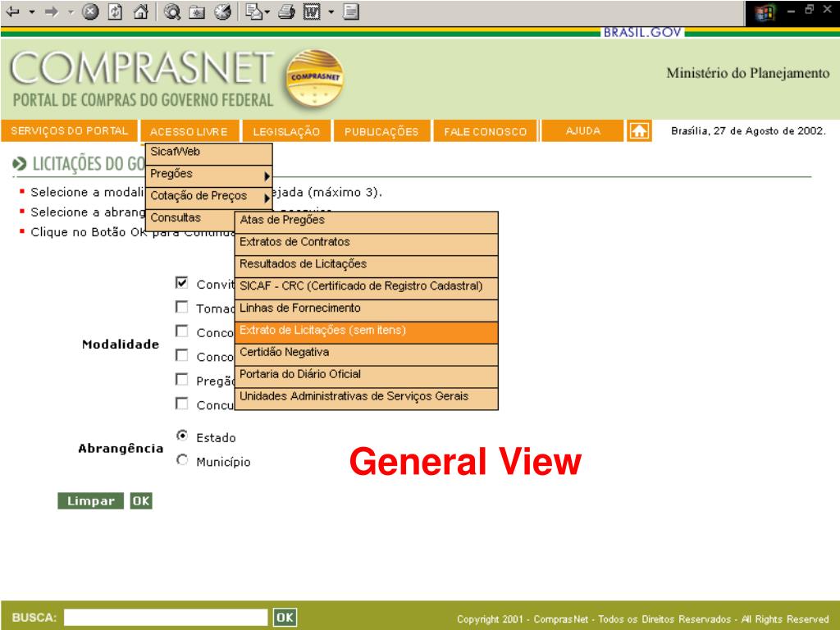
Task: Select Portaria do Diário Oficial
Action: tap(367, 376)
